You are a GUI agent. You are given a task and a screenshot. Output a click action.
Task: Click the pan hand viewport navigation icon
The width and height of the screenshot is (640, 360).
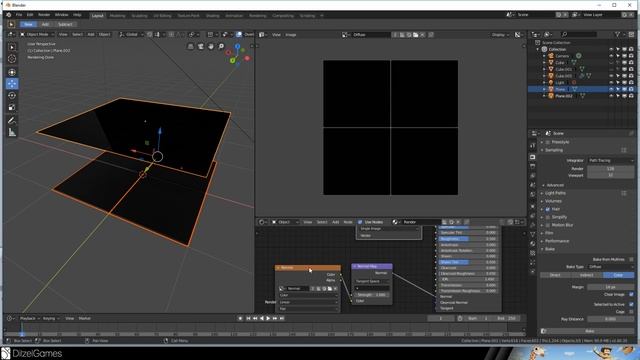[211, 47]
